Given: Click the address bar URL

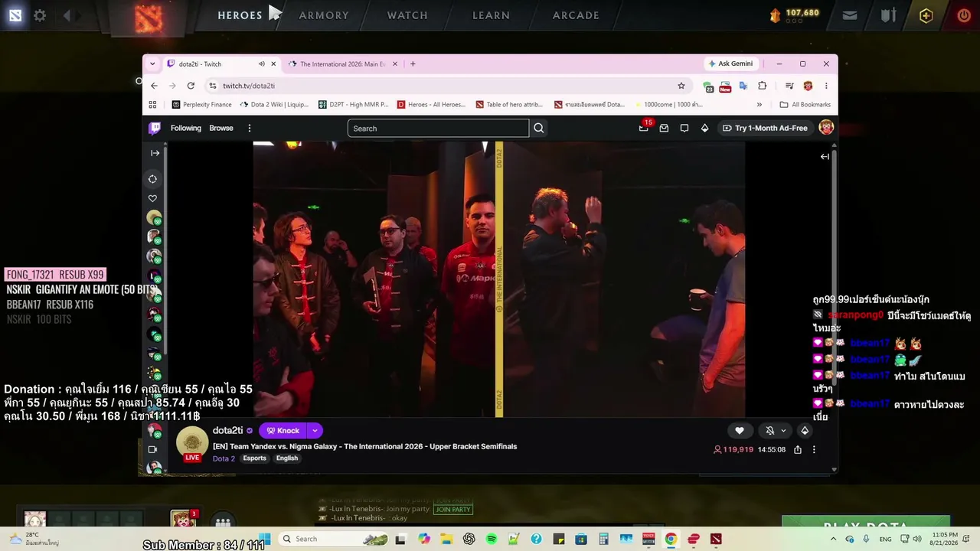Looking at the screenshot, I should point(249,86).
